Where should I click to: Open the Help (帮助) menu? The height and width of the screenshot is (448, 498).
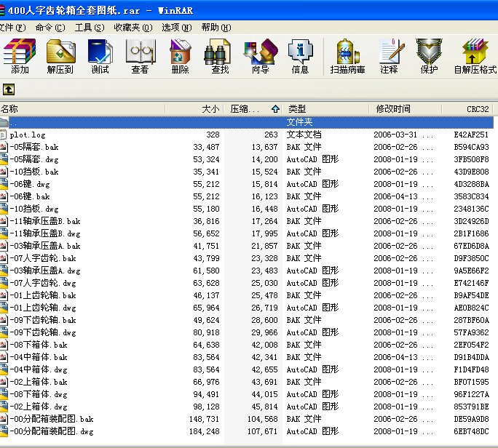(x=216, y=28)
